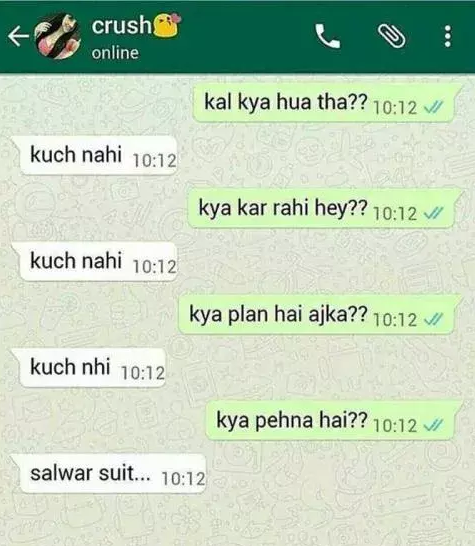Open the crush profile picture
The height and width of the screenshot is (546, 475).
(58, 36)
